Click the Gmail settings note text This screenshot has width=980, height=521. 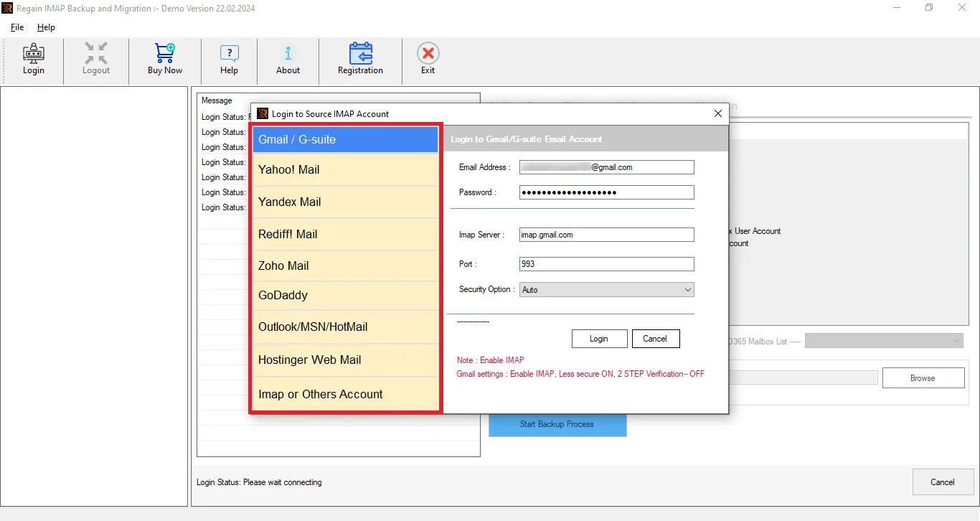[x=580, y=374]
